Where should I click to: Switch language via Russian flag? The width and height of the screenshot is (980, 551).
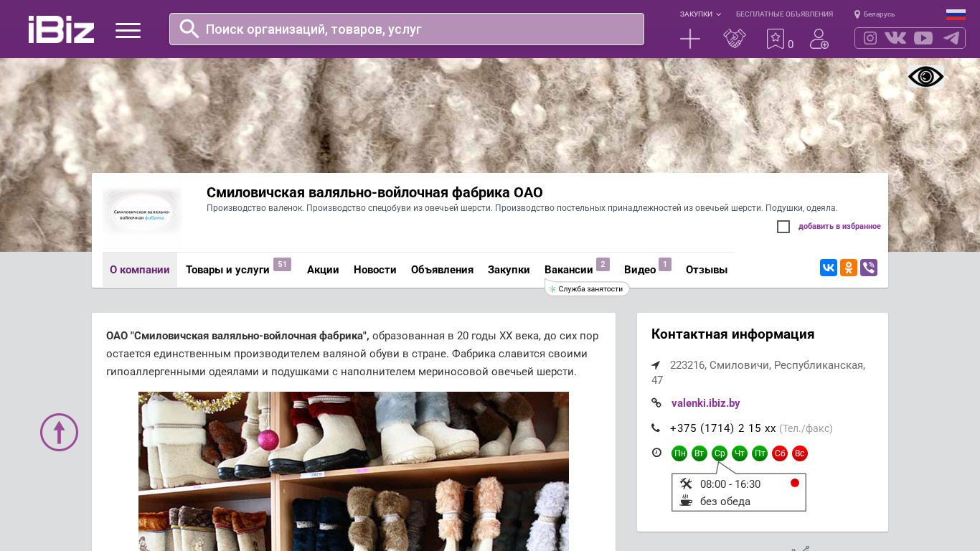pos(956,14)
